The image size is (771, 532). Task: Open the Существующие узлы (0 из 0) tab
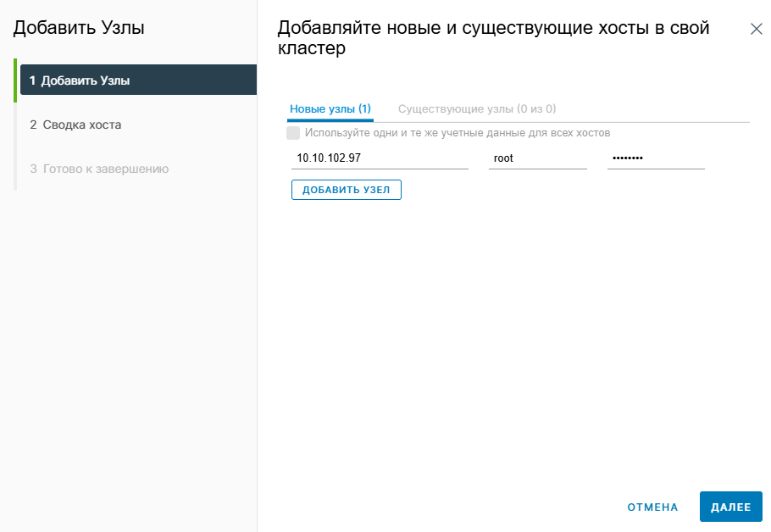pos(477,109)
